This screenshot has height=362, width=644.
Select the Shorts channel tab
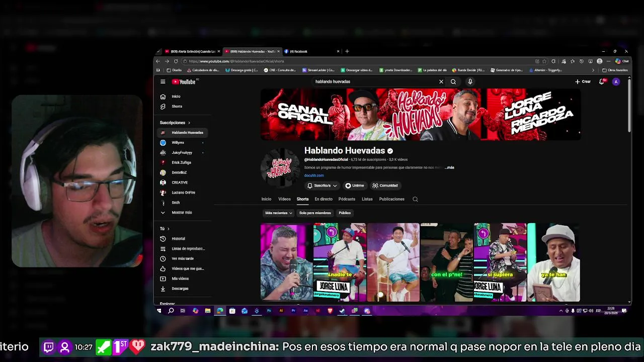pos(302,199)
